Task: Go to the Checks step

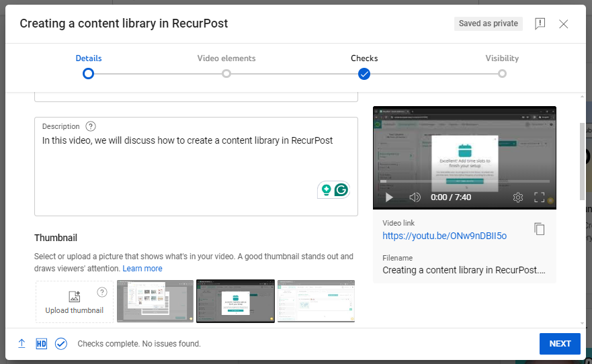Action: click(364, 58)
